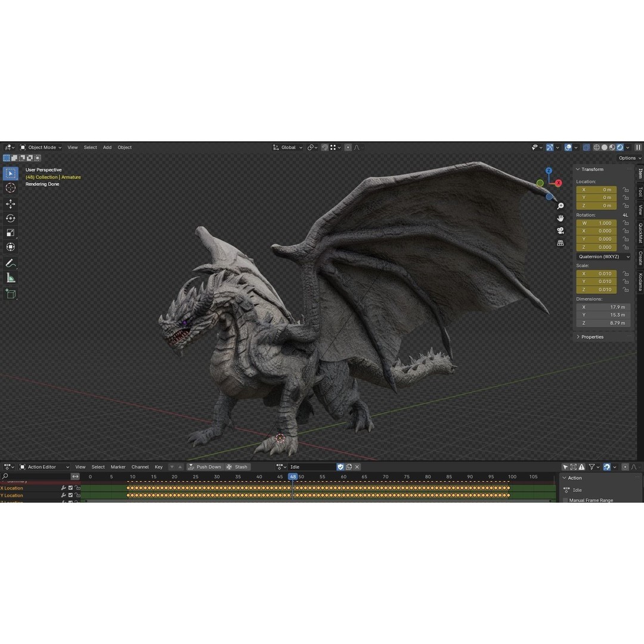
Task: Activate the Transform tool
Action: (11, 247)
